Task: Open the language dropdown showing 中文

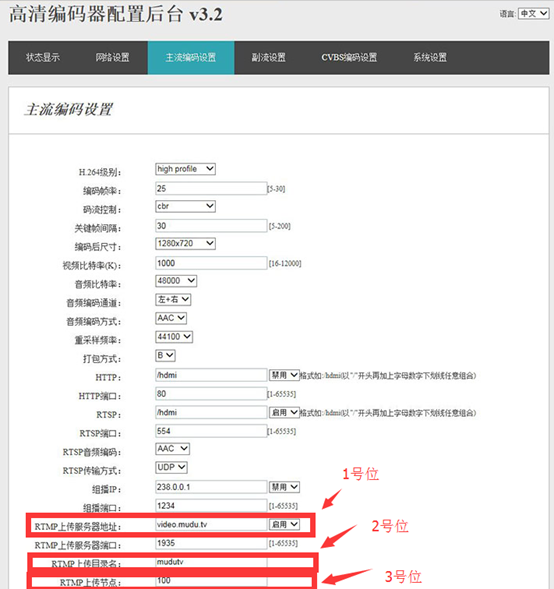Action: click(x=533, y=14)
